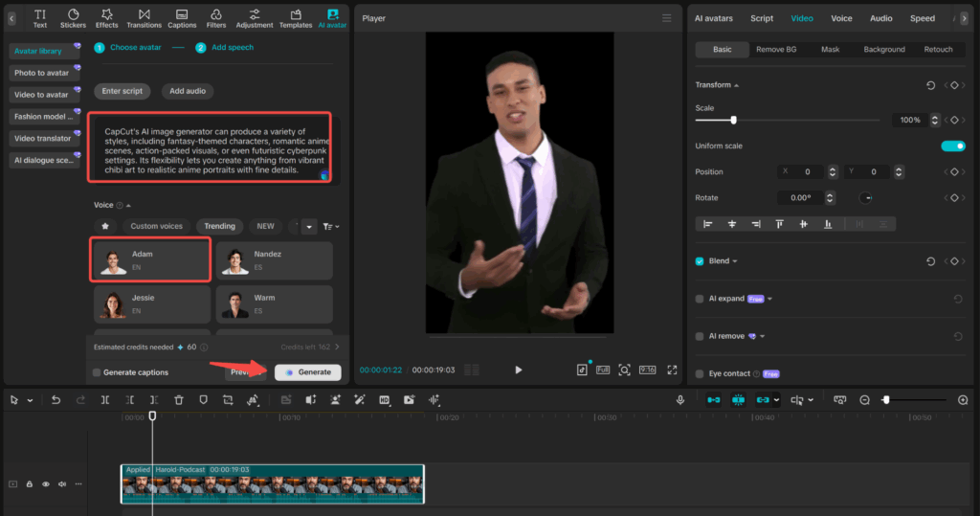Click the magic wand icon in timeline toolbar

point(360,399)
